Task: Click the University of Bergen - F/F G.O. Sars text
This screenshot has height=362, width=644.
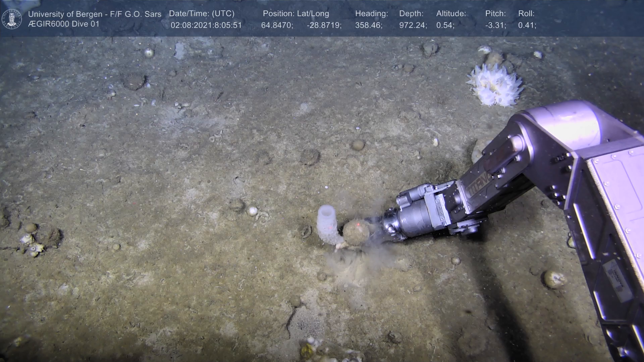Action: point(95,14)
